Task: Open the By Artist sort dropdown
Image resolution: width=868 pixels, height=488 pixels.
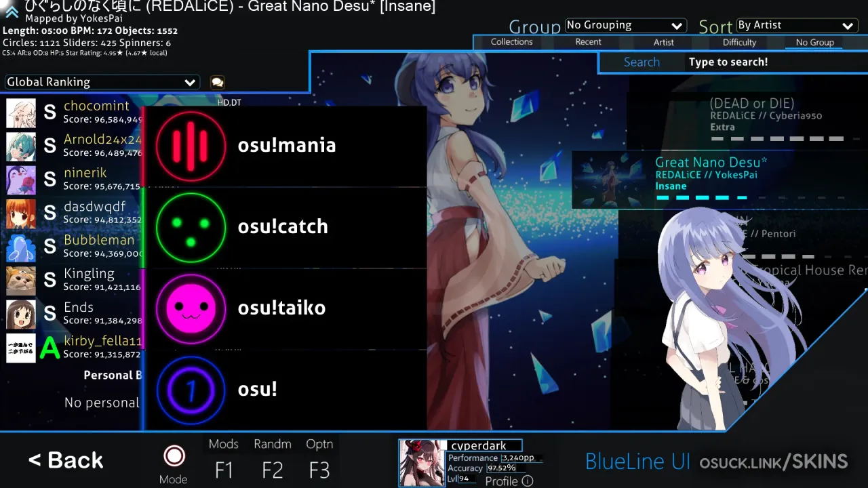Action: [797, 25]
